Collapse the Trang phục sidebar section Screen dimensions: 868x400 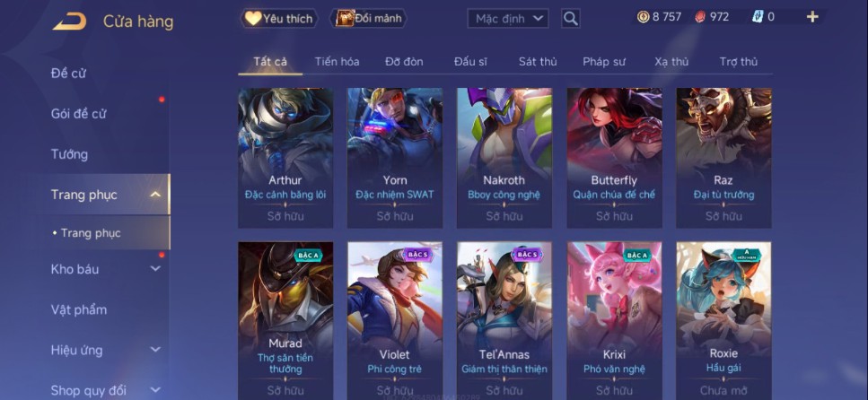coord(155,195)
